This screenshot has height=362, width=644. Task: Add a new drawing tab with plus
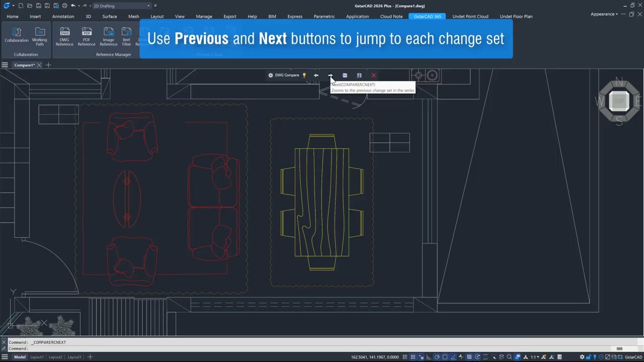click(x=48, y=65)
